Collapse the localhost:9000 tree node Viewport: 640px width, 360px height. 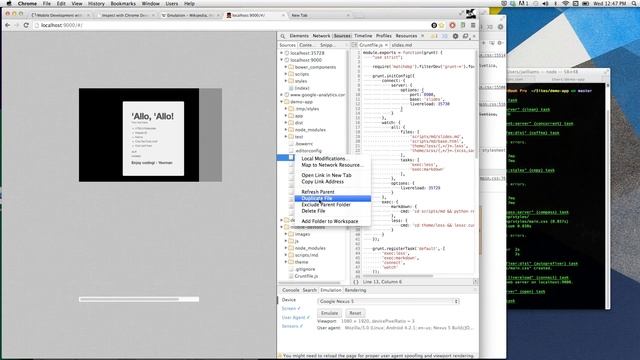tap(281, 60)
